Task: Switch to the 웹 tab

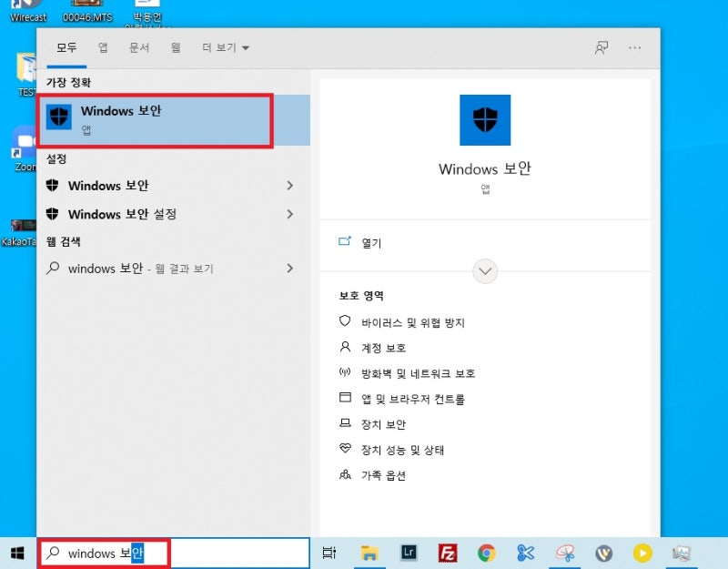Action: (176, 47)
